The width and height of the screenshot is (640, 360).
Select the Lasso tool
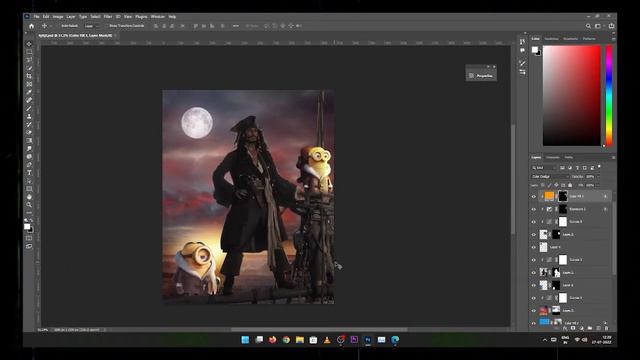point(29,60)
